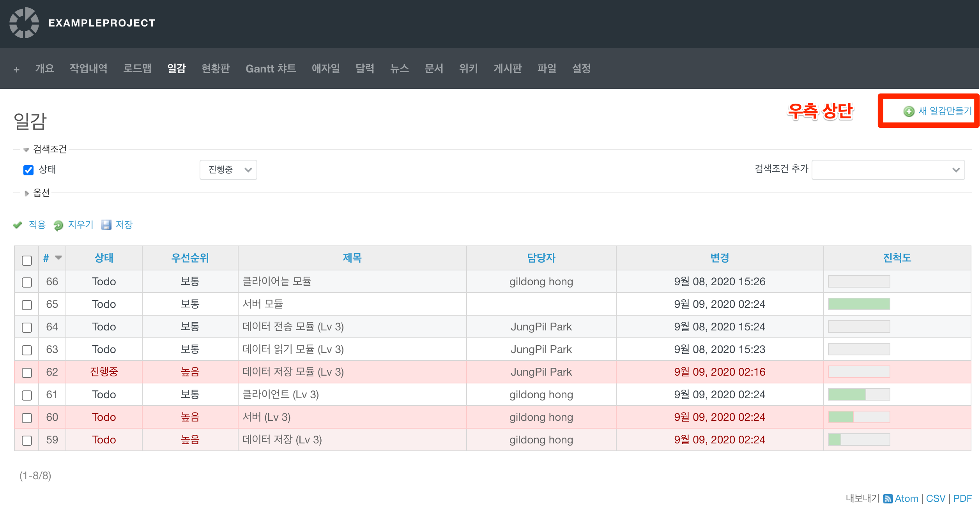Click the progress bar of issue 65
Viewport: 980px width, 512px height.
pos(858,304)
